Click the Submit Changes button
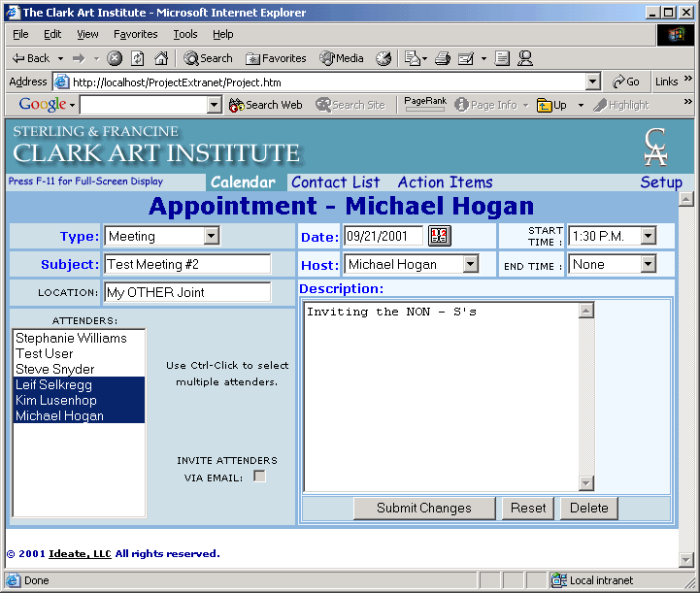The height and width of the screenshot is (593, 700). pos(424,509)
